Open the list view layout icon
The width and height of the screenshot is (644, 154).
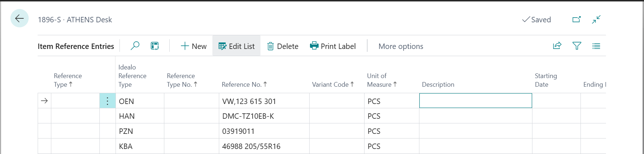pyautogui.click(x=596, y=46)
